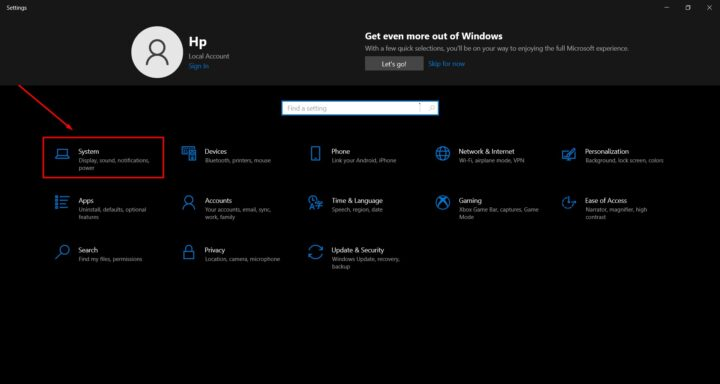
Task: Restore down the Settings window
Action: tap(688, 8)
